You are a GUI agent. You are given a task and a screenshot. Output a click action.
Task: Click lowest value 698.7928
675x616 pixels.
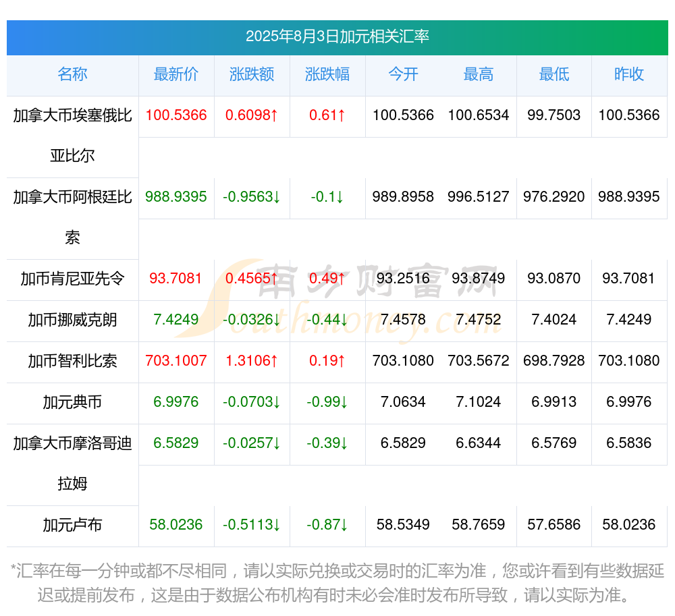click(x=554, y=361)
